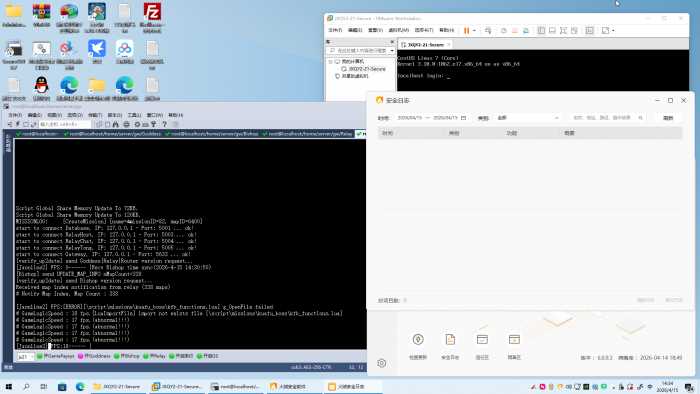Click the host entry field in SecureCRT toolbar

click(x=64, y=124)
